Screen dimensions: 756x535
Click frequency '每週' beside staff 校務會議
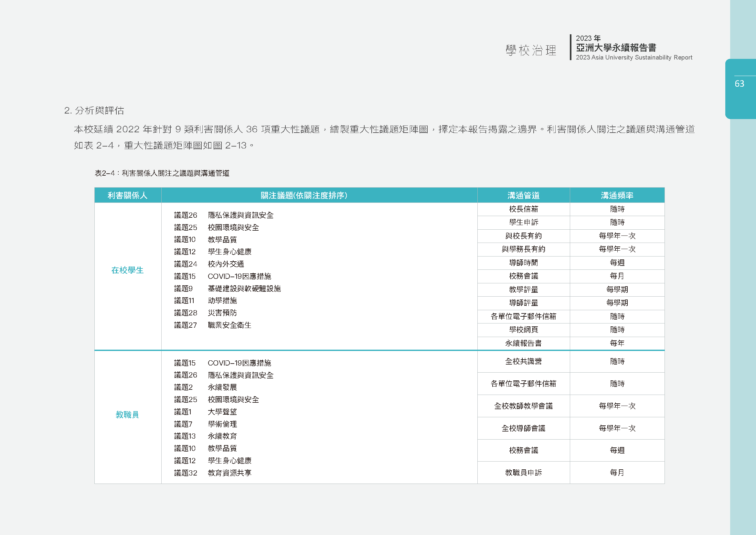617,450
